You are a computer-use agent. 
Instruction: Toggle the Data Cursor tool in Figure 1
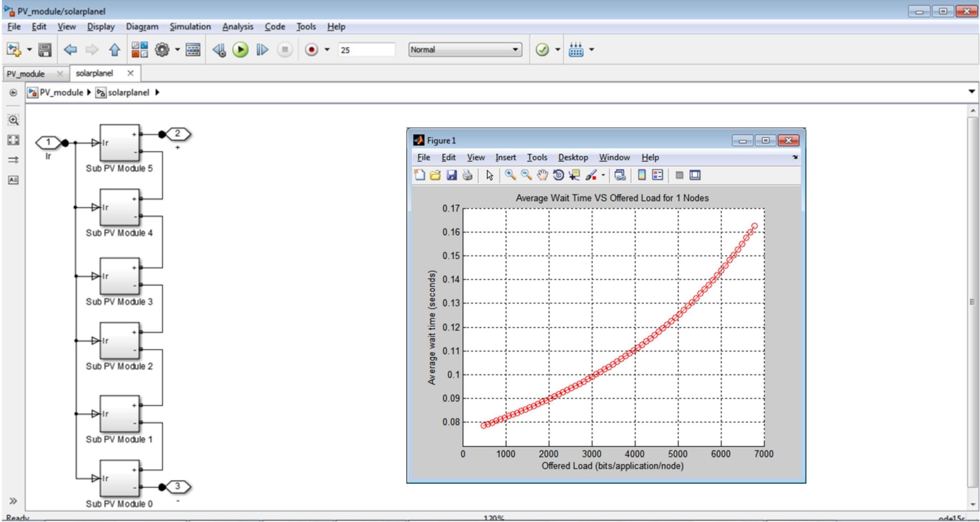[574, 175]
